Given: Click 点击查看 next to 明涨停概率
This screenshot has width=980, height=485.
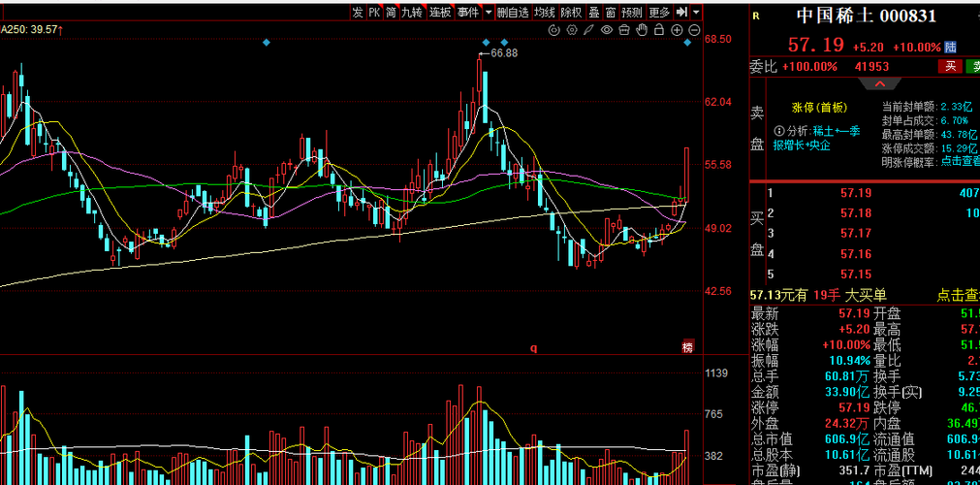Looking at the screenshot, I should [959, 161].
